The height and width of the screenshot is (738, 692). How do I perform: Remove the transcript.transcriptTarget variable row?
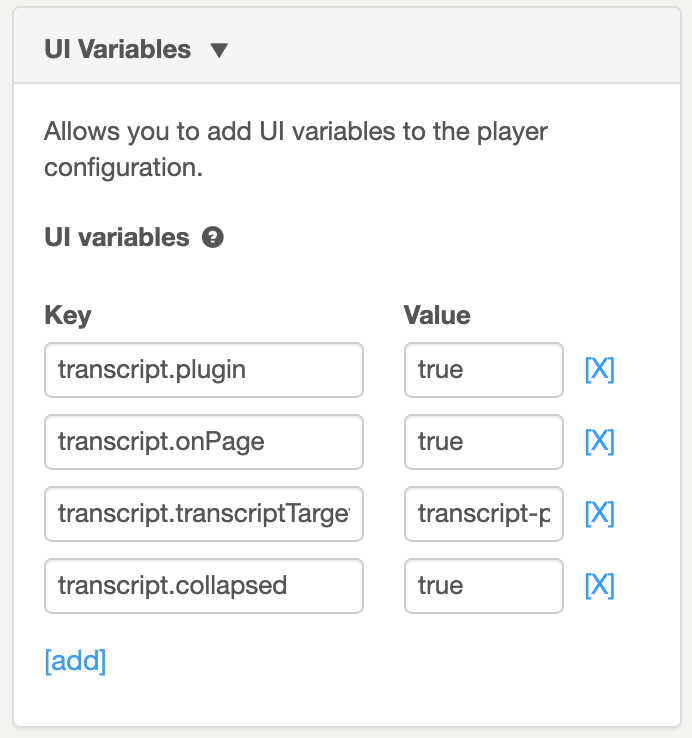[599, 513]
